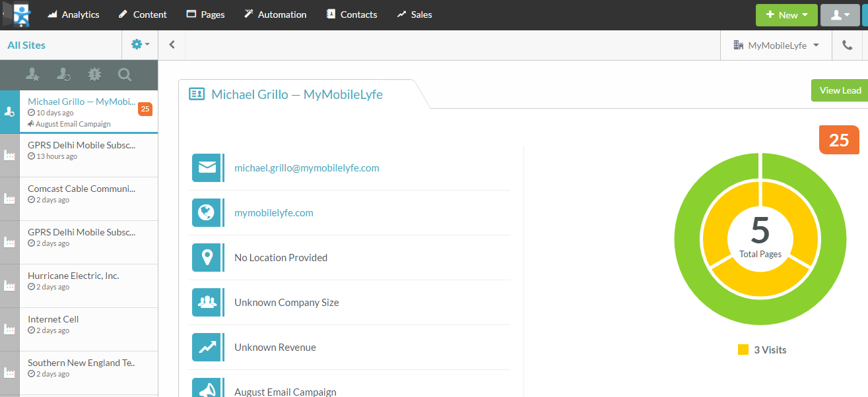
Task: Click Unknown Company Size text
Action: (286, 303)
